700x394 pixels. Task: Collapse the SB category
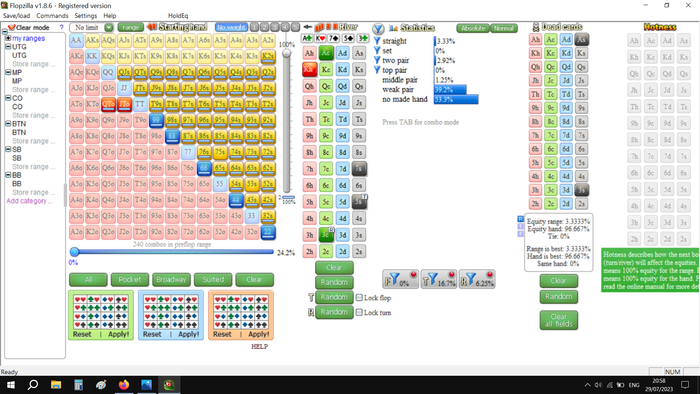coord(8,149)
